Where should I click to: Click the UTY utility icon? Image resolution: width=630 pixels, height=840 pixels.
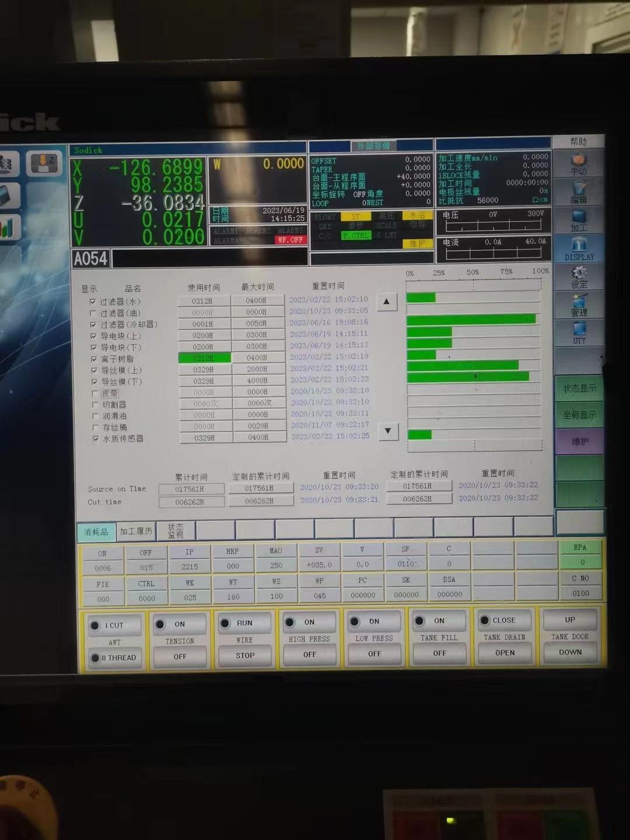(x=579, y=332)
